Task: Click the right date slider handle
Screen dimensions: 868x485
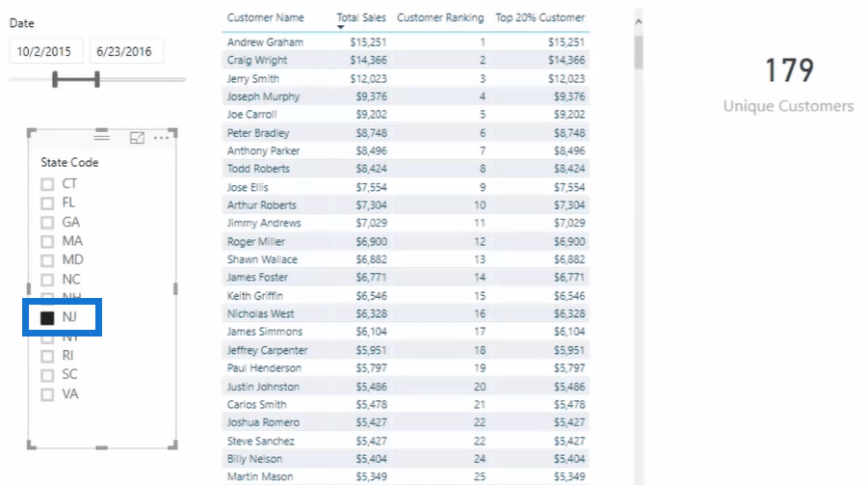Action: click(97, 79)
